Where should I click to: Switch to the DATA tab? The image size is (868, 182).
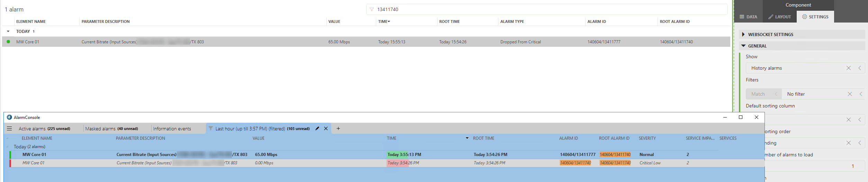click(x=748, y=17)
